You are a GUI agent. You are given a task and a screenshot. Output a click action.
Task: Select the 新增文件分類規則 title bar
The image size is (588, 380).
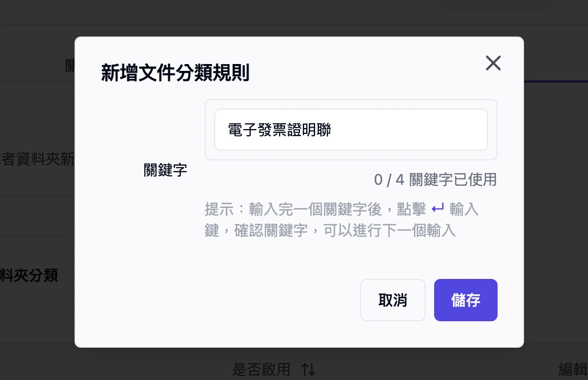(176, 75)
